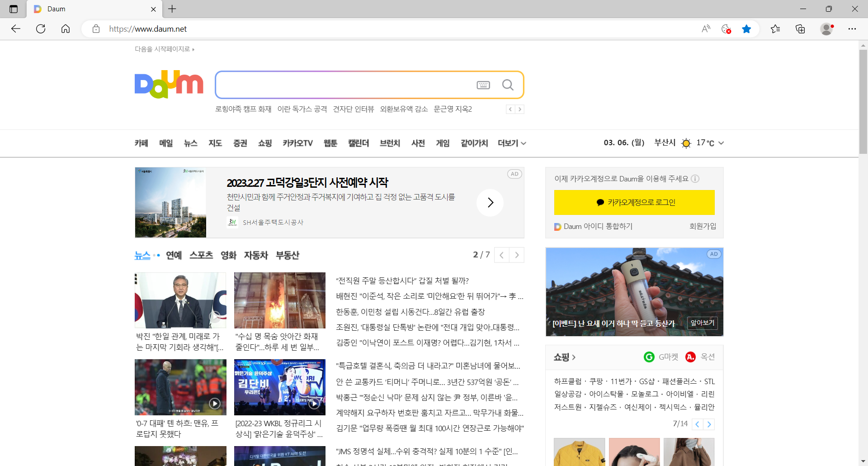This screenshot has height=466, width=868.
Task: Open 카페 service menu
Action: coord(142,143)
